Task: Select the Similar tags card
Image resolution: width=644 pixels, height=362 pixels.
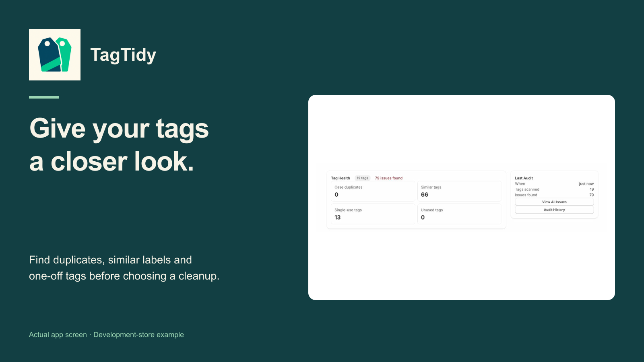Action: point(459,191)
